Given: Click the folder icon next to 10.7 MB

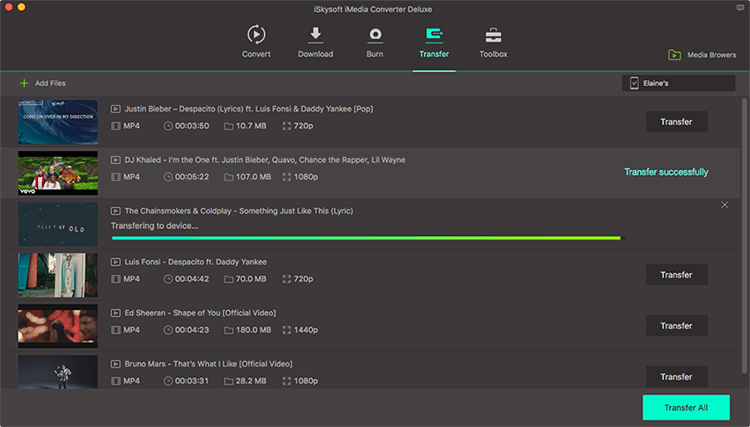Looking at the screenshot, I should click(x=229, y=126).
